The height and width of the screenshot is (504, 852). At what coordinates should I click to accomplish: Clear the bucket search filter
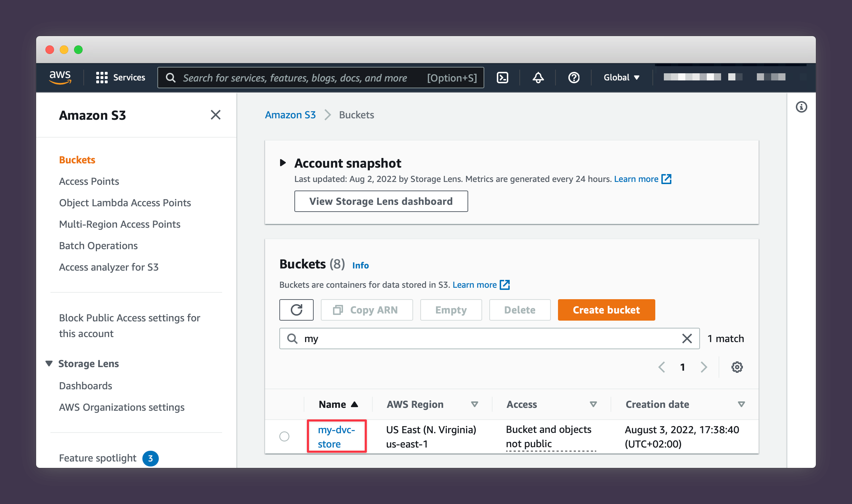tap(687, 339)
